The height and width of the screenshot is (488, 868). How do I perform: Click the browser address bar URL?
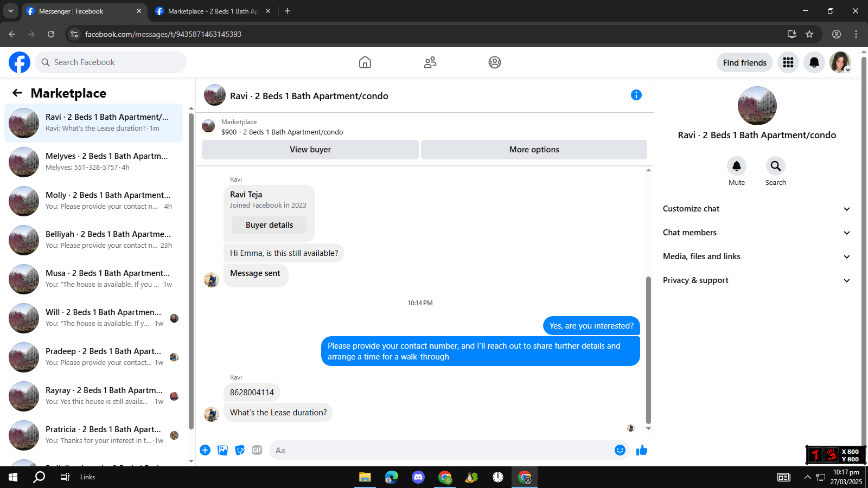click(x=163, y=34)
